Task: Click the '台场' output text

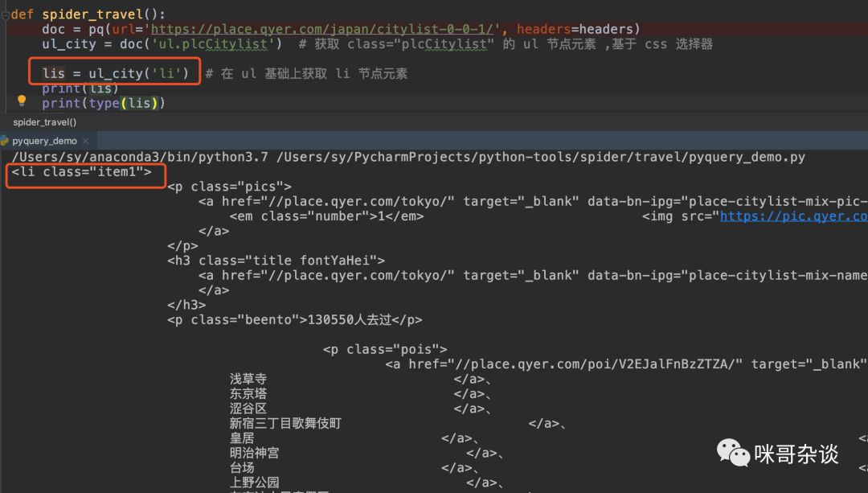Action: 242,468
